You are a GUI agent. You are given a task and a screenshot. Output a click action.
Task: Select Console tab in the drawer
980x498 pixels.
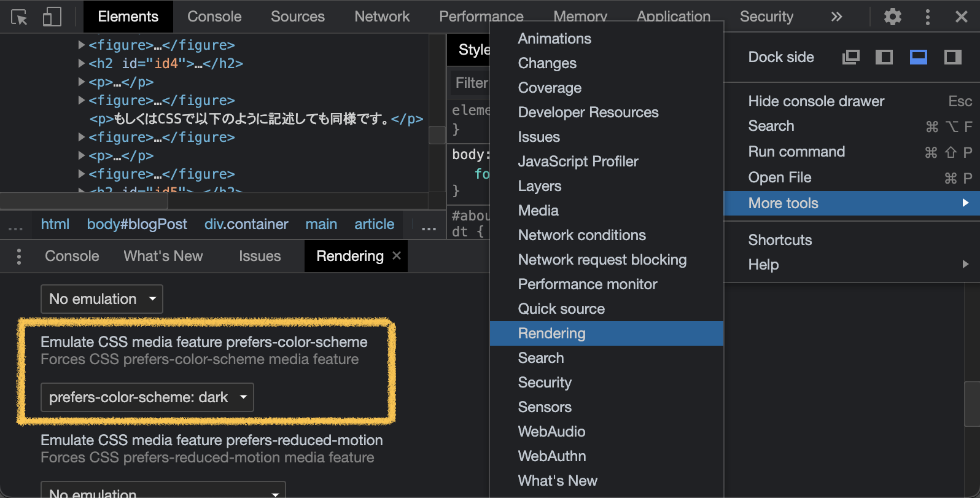[72, 256]
